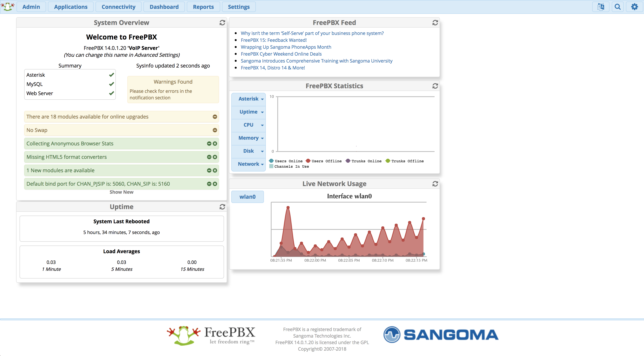The width and height of the screenshot is (644, 356).
Task: Minimize Missing HTML5 format converters notice
Action: 209,157
